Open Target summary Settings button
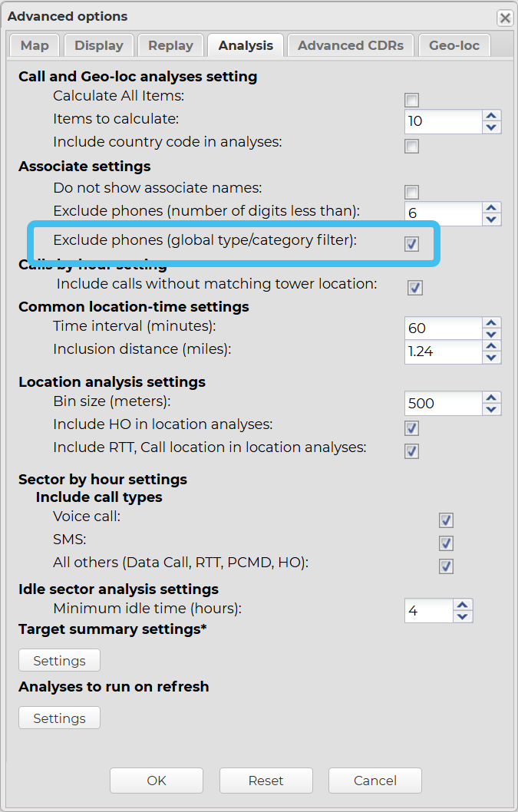 [59, 661]
